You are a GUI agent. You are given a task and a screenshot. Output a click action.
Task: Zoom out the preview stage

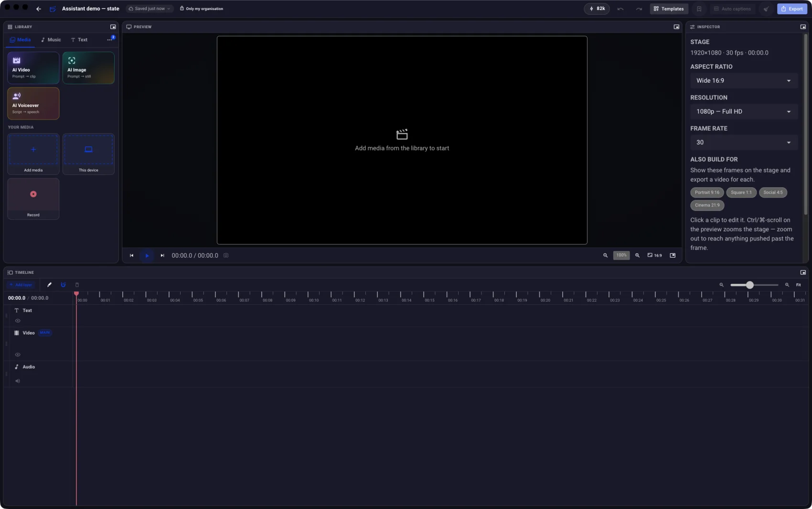(605, 256)
